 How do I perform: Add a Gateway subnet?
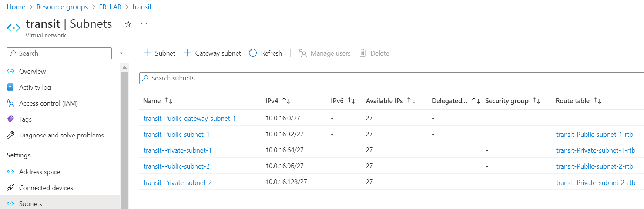click(x=212, y=53)
